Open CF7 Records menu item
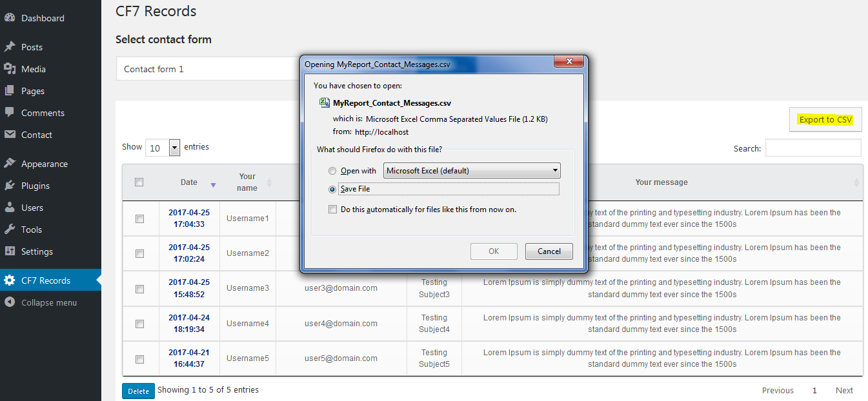 [50, 280]
